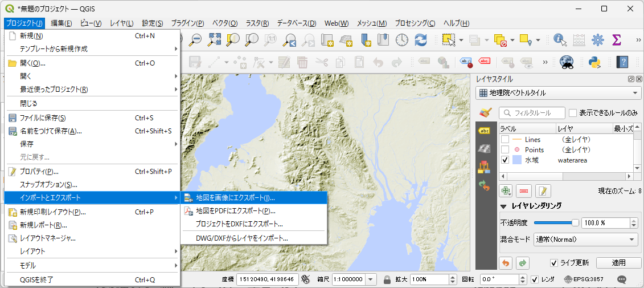The height and width of the screenshot is (288, 644).
Task: Click New Spatial Bookmark icon
Action: tap(366, 39)
